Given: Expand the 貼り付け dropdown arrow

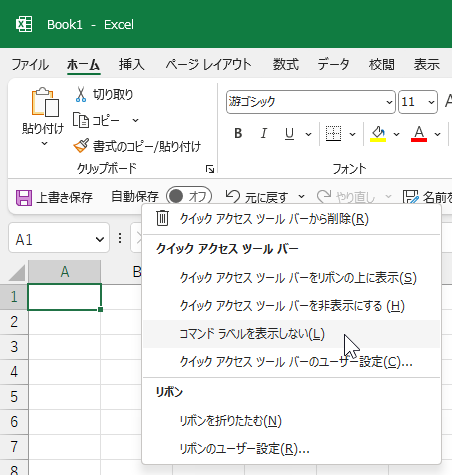Looking at the screenshot, I should [44, 144].
